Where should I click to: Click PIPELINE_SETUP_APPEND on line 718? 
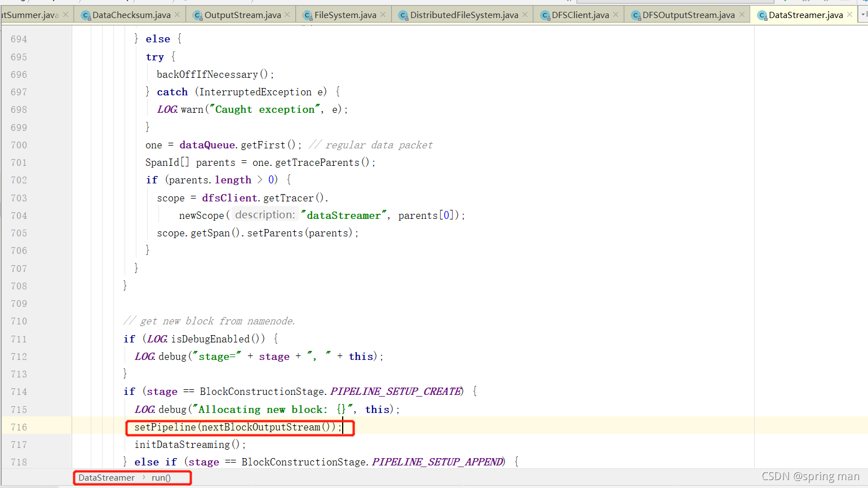tap(437, 462)
